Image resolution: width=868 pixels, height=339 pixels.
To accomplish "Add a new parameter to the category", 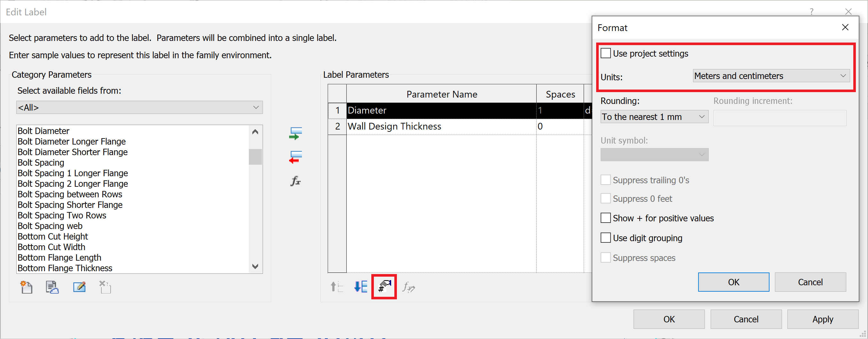I will click(x=26, y=287).
